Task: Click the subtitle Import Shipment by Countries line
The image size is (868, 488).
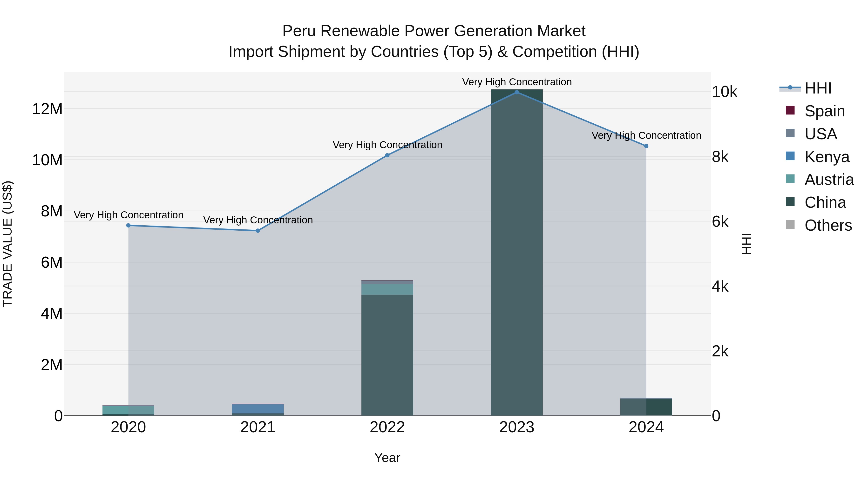Action: click(434, 52)
